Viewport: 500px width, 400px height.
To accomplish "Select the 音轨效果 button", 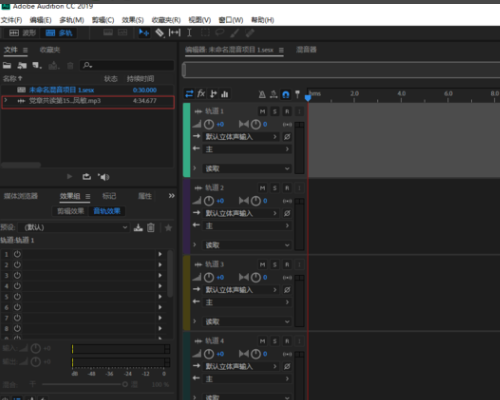I will pos(107,211).
